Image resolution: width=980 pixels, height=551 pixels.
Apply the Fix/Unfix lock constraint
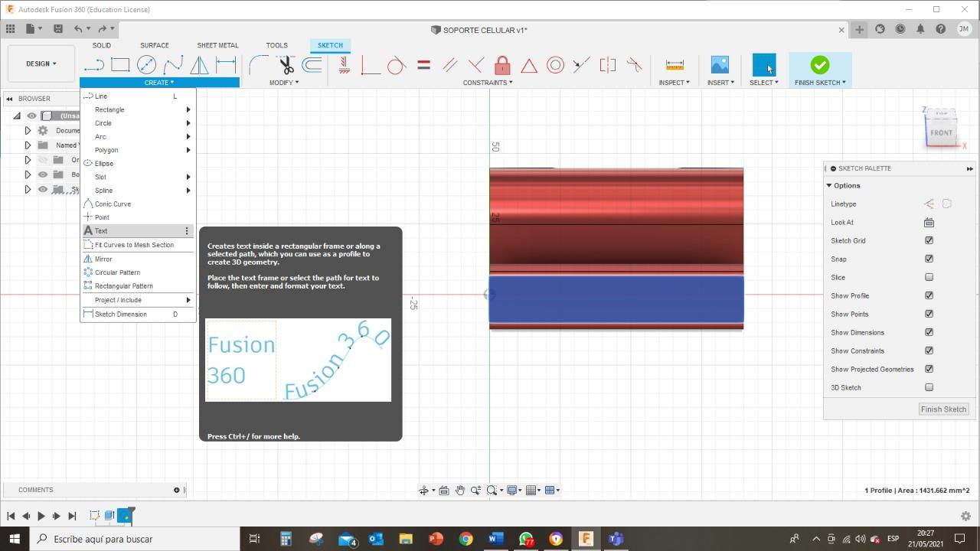[502, 65]
